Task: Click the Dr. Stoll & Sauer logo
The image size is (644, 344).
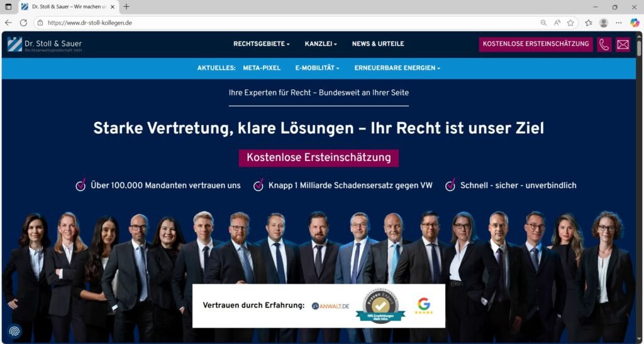Action: [45, 44]
